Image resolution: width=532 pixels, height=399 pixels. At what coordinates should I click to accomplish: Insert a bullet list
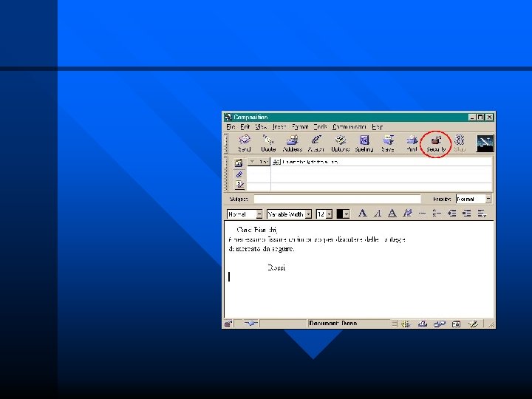pyautogui.click(x=422, y=214)
